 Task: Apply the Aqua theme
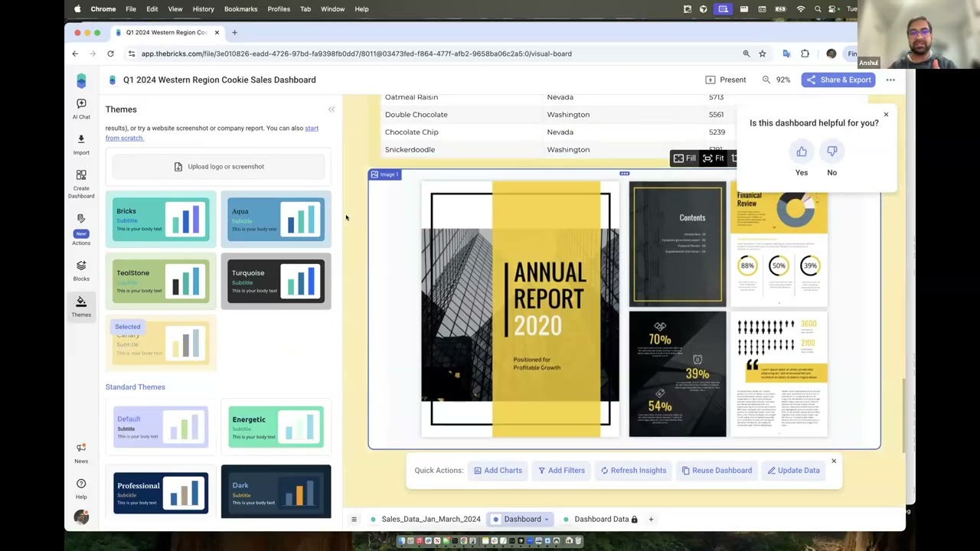276,219
